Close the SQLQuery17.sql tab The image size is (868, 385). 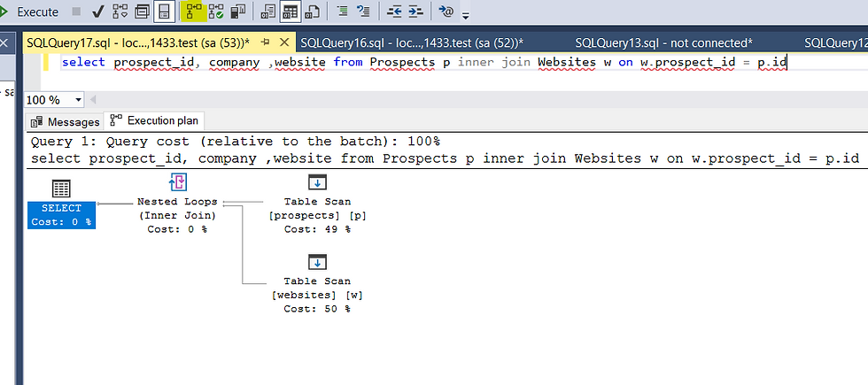[284, 42]
